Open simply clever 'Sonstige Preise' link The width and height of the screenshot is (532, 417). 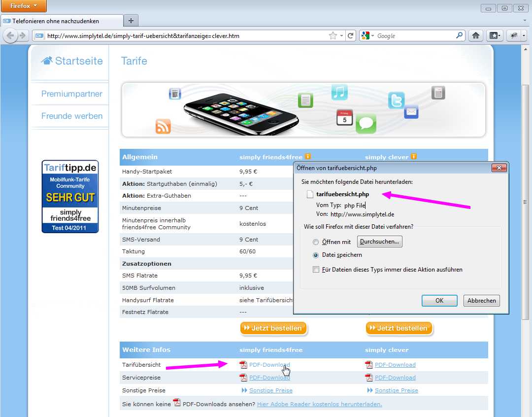pyautogui.click(x=396, y=390)
